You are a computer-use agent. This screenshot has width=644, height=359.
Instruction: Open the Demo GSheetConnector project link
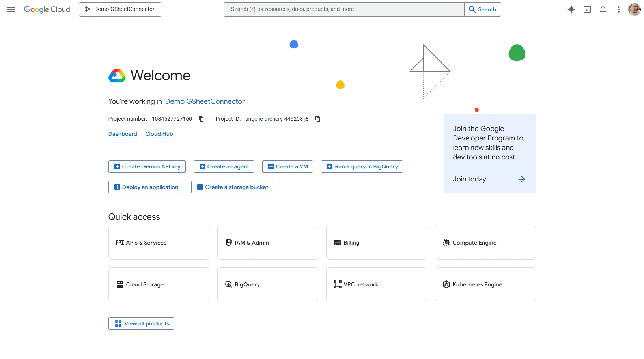click(x=205, y=101)
